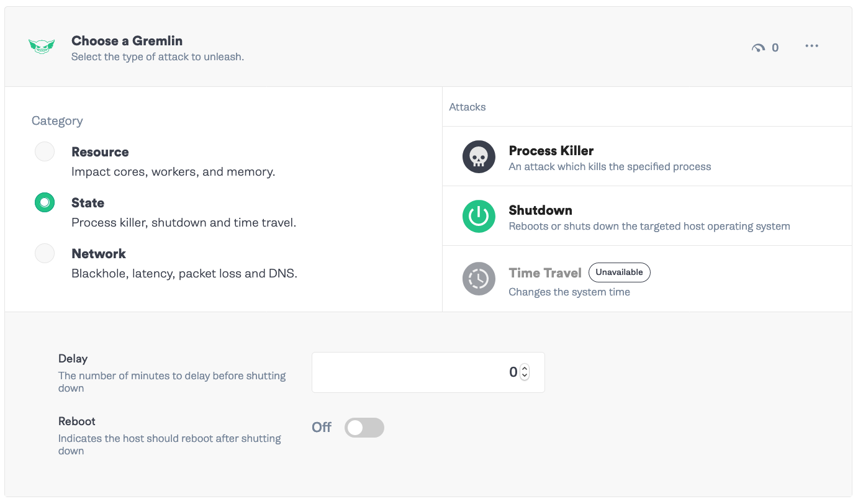The image size is (858, 504).
Task: Click the Time Travel attack title
Action: click(545, 273)
